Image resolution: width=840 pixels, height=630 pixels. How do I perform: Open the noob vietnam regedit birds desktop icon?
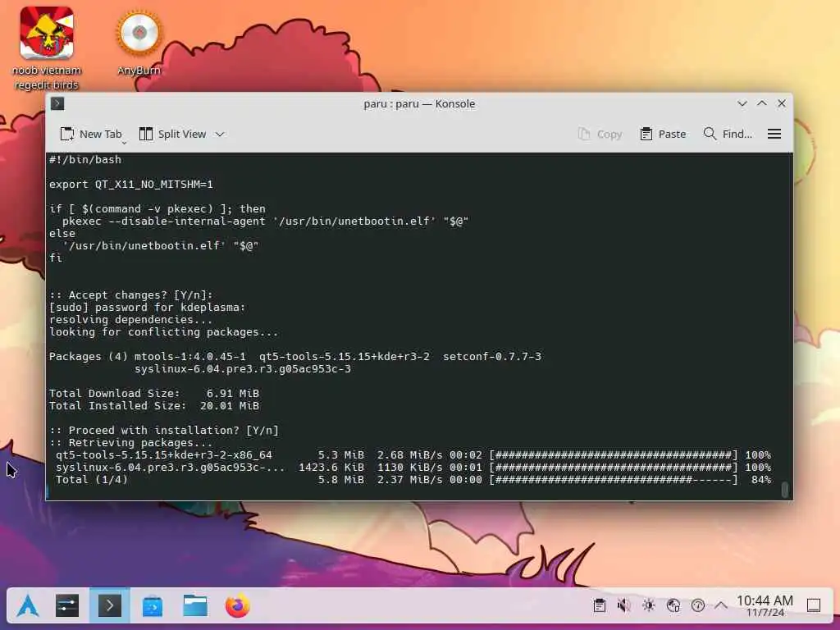(47, 48)
